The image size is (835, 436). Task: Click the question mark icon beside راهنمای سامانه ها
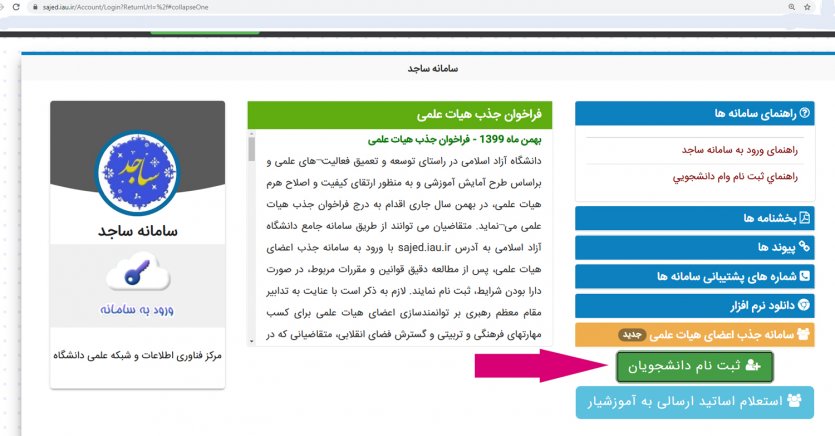point(804,114)
